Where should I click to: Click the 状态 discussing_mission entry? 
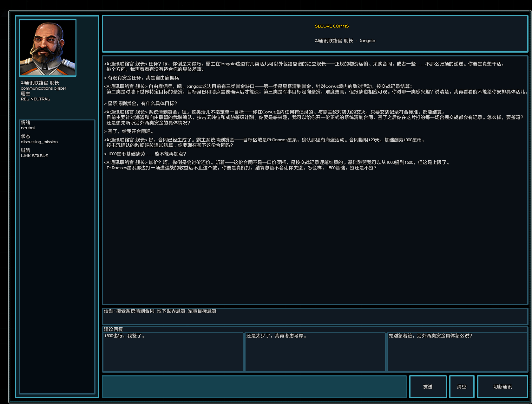tap(39, 139)
